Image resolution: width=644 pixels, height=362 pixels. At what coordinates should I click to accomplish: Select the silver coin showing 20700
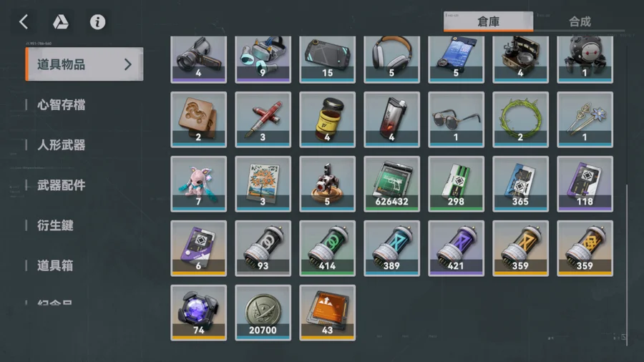click(x=263, y=313)
